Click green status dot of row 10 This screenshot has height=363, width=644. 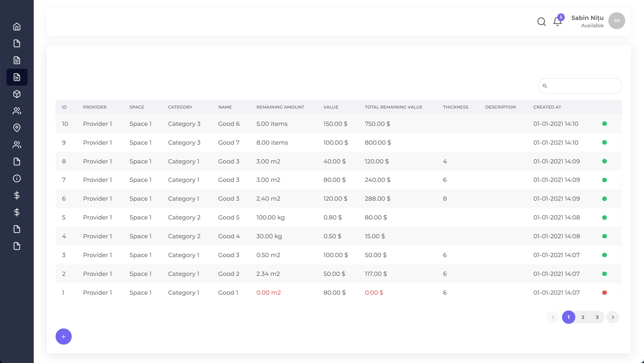(x=604, y=124)
